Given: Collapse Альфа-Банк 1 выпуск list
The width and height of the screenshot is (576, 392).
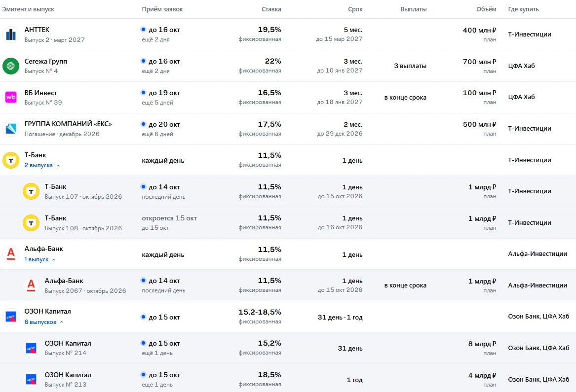Looking at the screenshot, I should (x=39, y=259).
